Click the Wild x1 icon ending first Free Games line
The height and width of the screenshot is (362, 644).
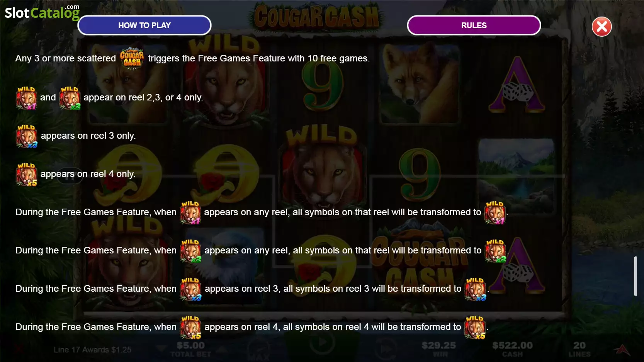click(495, 213)
